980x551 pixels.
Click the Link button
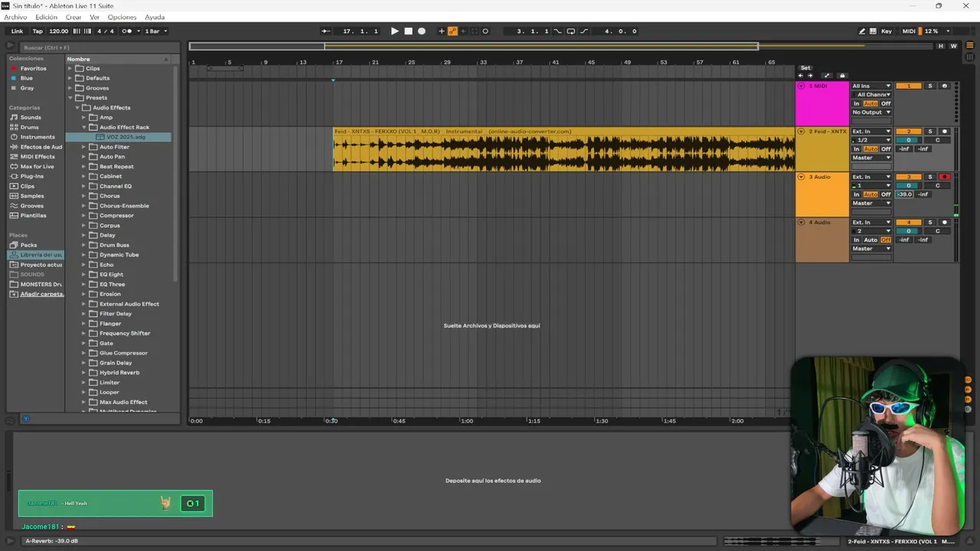coord(17,31)
